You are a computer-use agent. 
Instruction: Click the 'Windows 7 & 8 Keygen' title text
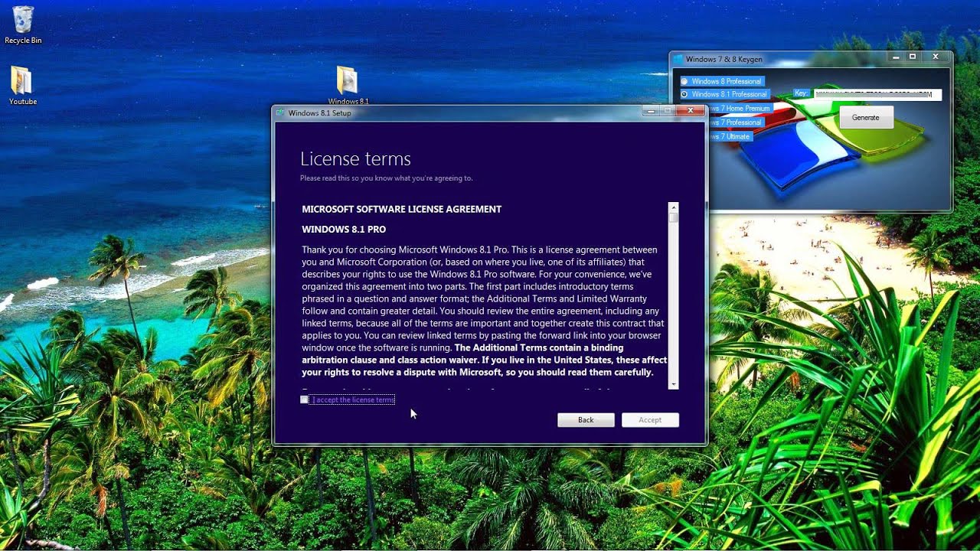[x=724, y=59]
